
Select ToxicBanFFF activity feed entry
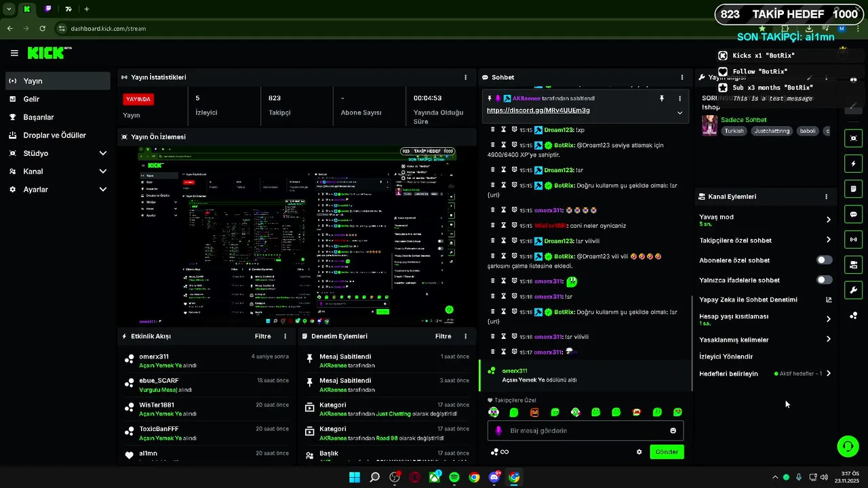(x=207, y=433)
